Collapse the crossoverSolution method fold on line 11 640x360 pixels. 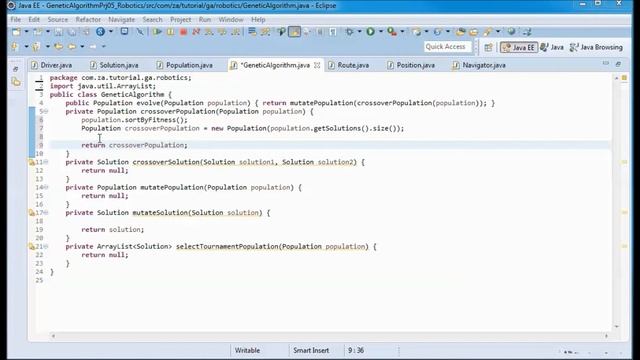(46, 162)
